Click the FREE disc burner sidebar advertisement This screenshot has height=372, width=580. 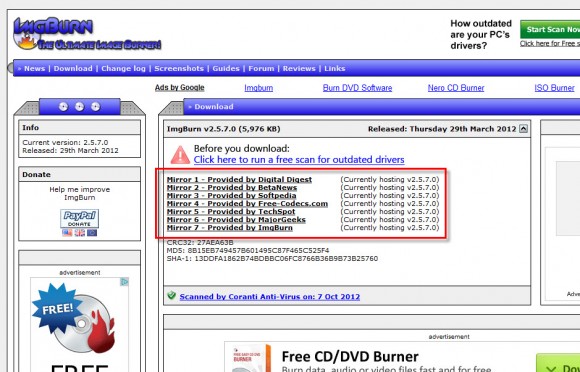click(x=80, y=325)
